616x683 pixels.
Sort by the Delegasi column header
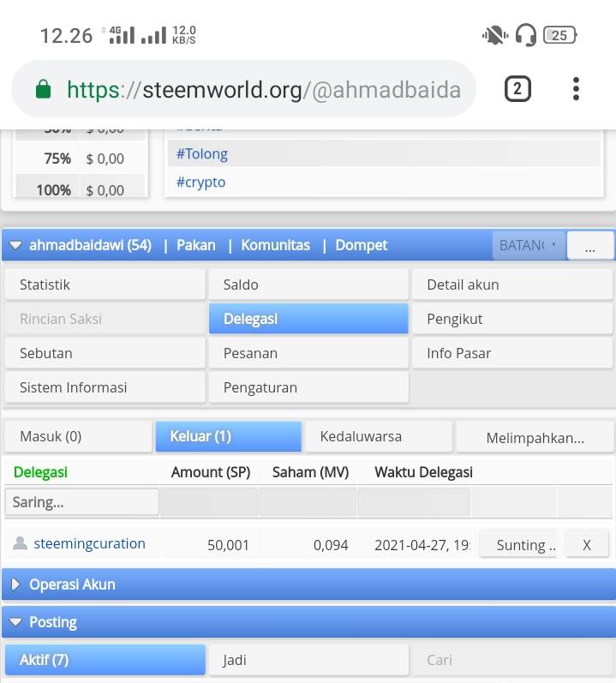click(x=40, y=472)
